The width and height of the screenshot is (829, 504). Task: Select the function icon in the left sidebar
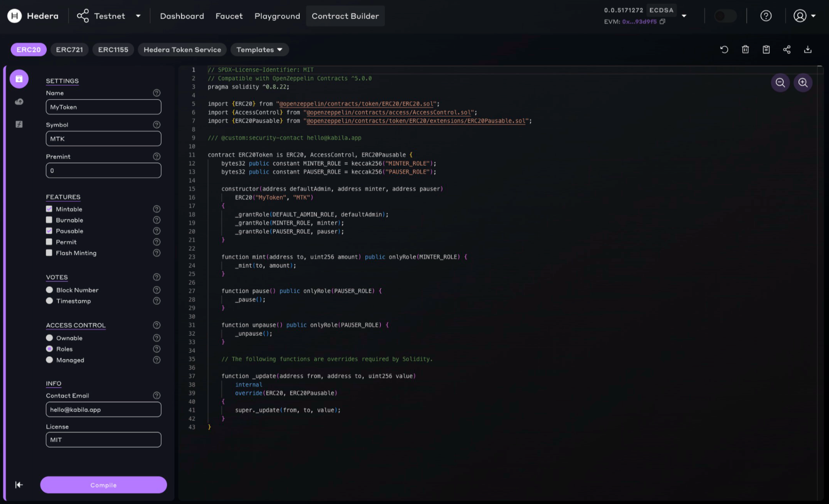coord(19,124)
